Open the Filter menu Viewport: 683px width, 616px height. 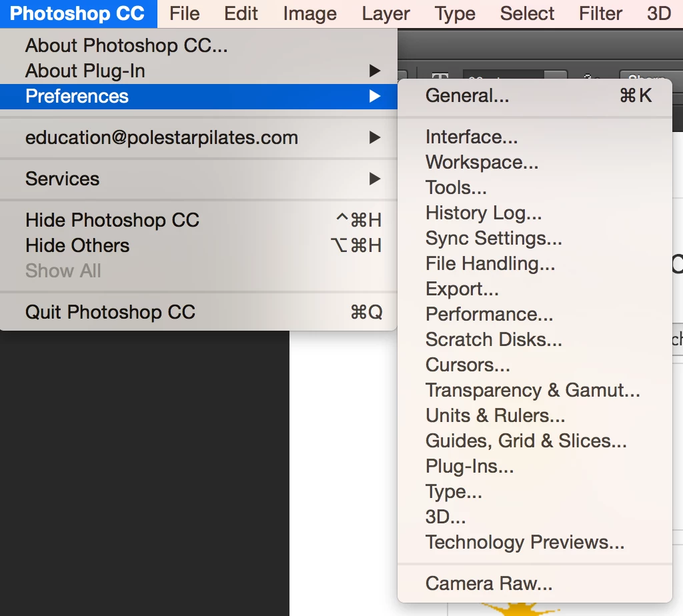click(x=601, y=13)
